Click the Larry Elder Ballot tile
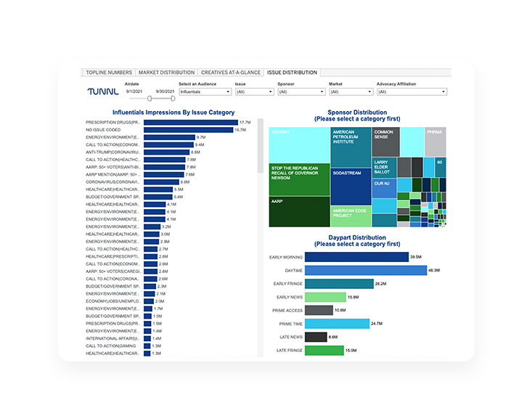The width and height of the screenshot is (532, 400). pyautogui.click(x=384, y=167)
